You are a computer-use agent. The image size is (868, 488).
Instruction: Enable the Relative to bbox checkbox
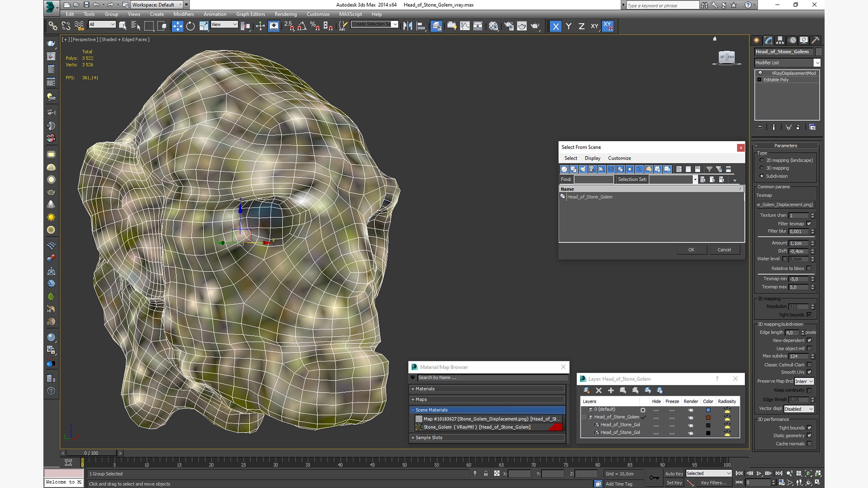point(809,268)
